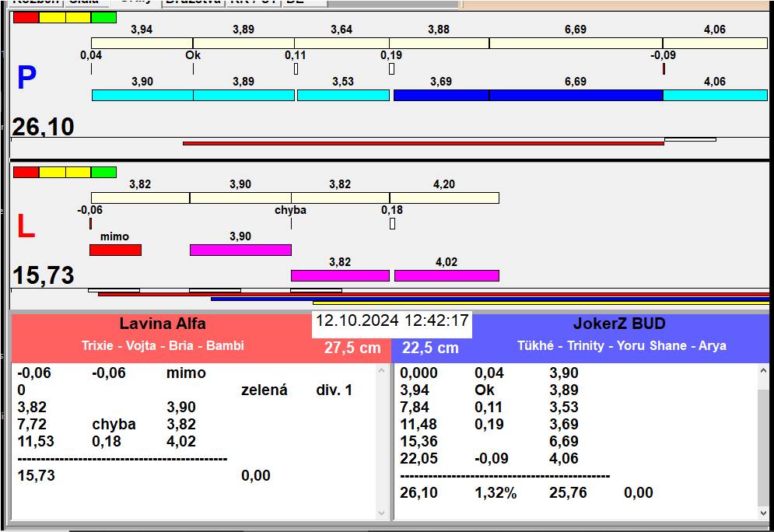Click the date-time stamp 12.10.2024 12:42:17
The width and height of the screenshot is (774, 532).
[x=392, y=320]
